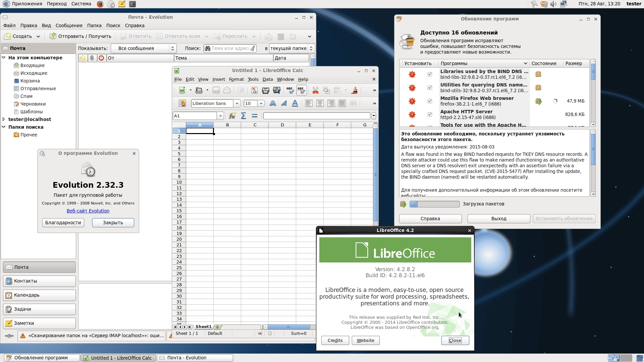Toggle AutoSpellcheck icon in Calc toolbar
Screen dimensions: 644x362
[x=301, y=90]
